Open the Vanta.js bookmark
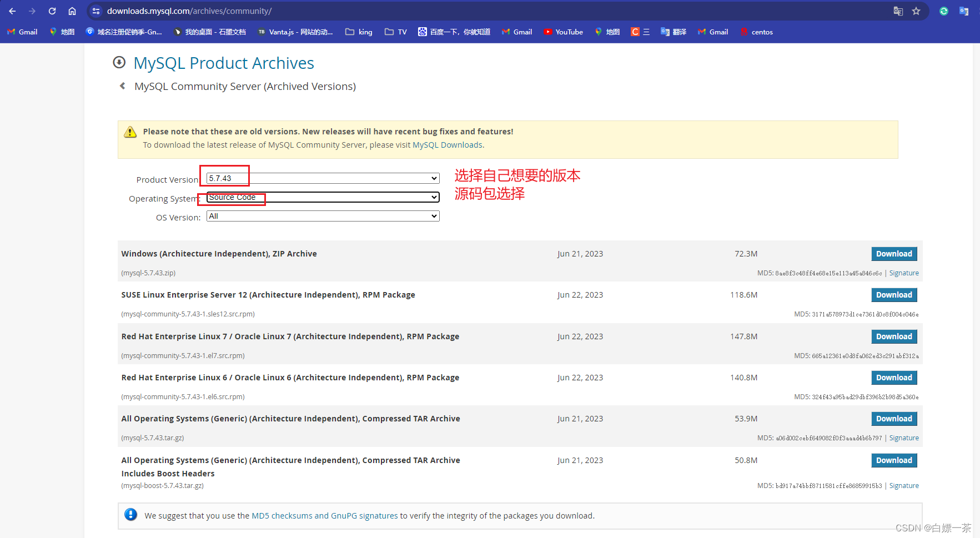 point(295,32)
